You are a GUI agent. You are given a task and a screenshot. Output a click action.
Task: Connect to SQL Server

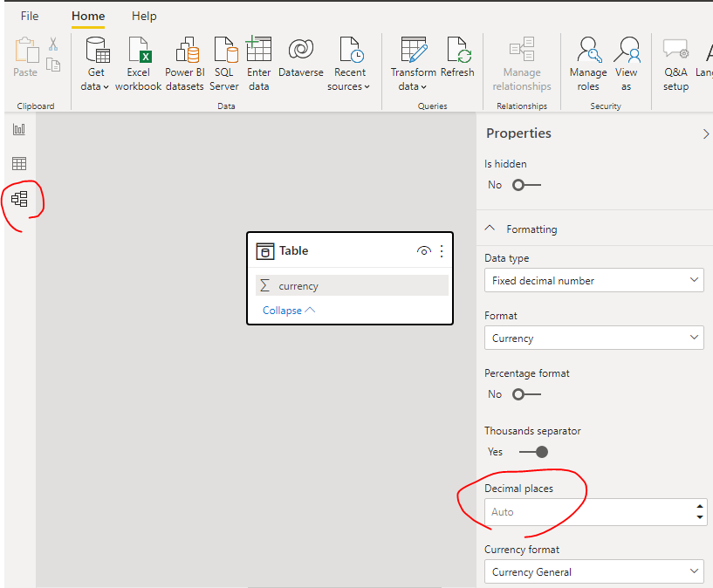[x=224, y=64]
